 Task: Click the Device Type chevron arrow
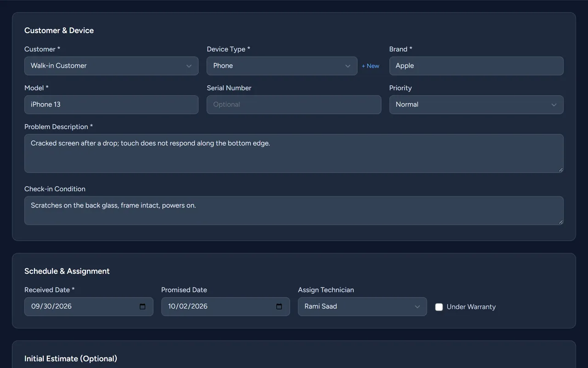pyautogui.click(x=348, y=66)
